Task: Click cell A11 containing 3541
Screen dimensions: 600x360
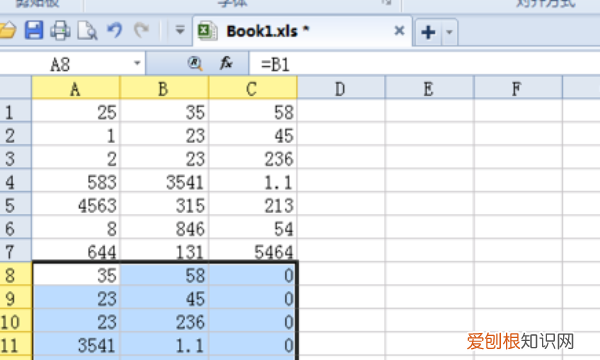Action: point(76,344)
